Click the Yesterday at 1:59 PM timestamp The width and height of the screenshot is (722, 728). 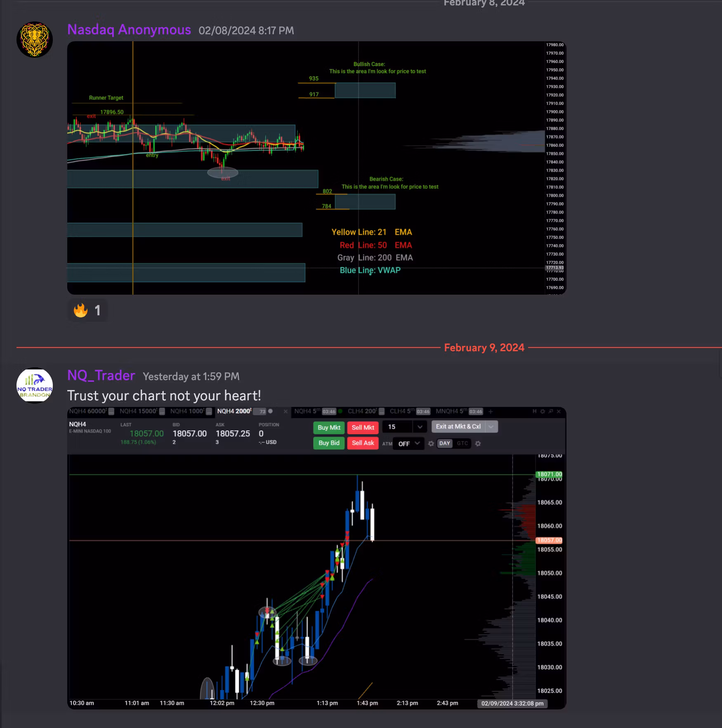191,376
